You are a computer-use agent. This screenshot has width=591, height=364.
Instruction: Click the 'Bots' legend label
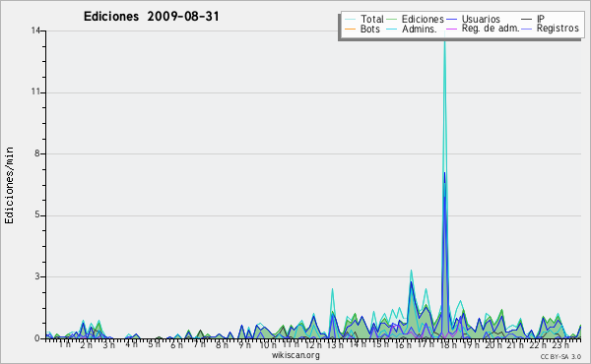[x=370, y=29]
